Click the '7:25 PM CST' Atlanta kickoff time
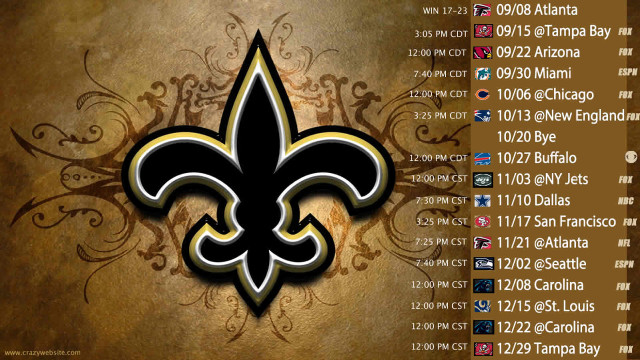The width and height of the screenshot is (640, 360). pyautogui.click(x=441, y=242)
